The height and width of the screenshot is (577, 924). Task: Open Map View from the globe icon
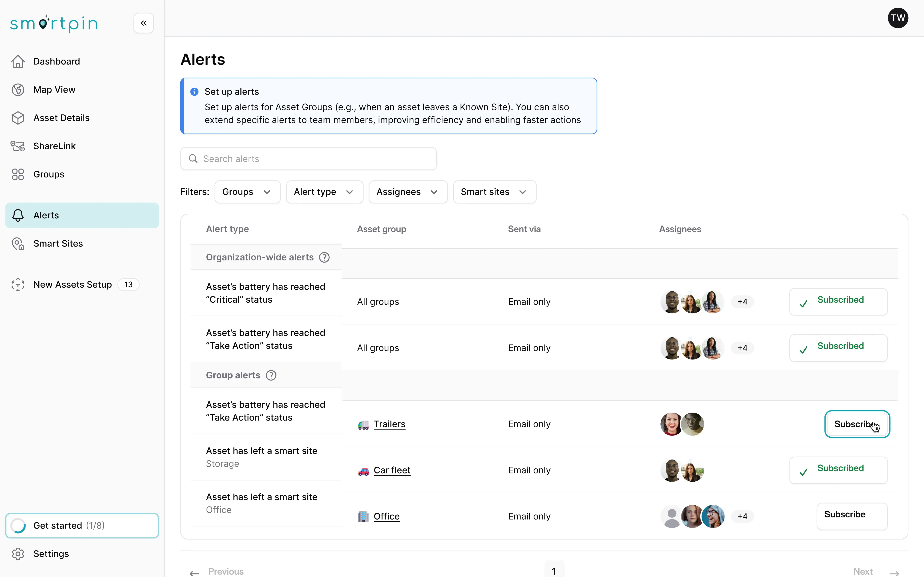[18, 90]
